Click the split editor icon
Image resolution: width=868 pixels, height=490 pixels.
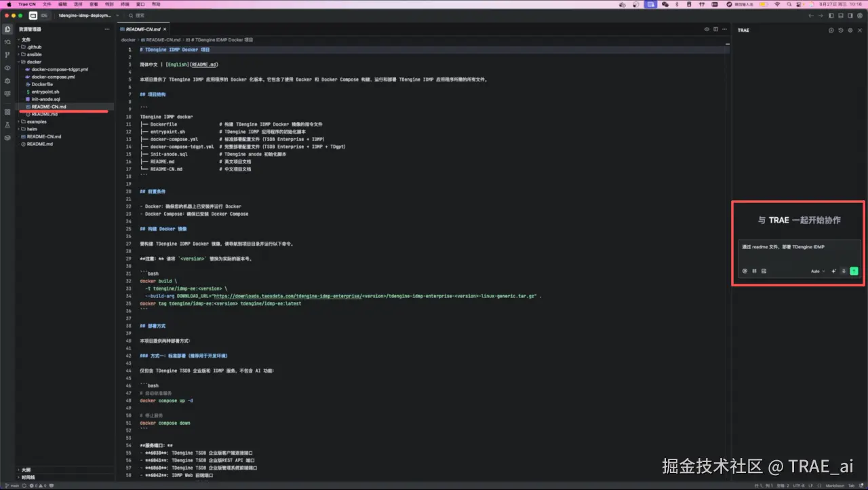(x=715, y=29)
